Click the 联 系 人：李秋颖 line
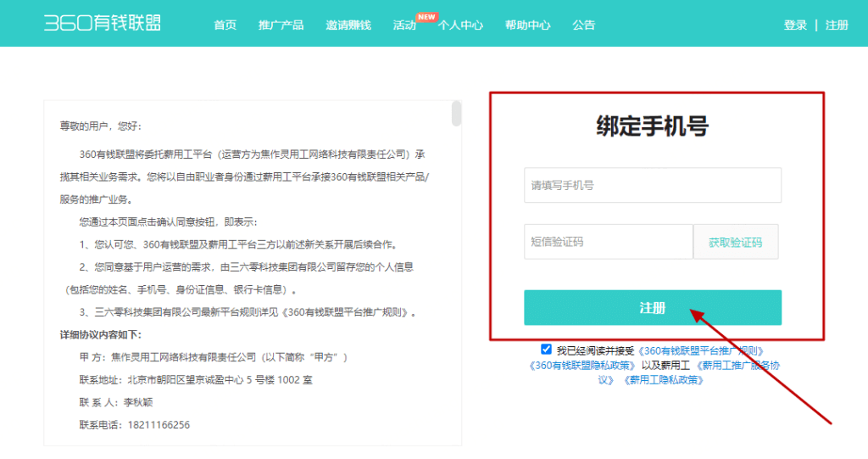Image resolution: width=868 pixels, height=459 pixels. tap(116, 402)
